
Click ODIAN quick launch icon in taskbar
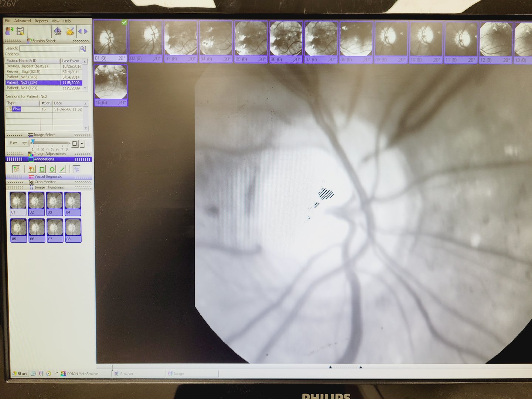point(41,374)
